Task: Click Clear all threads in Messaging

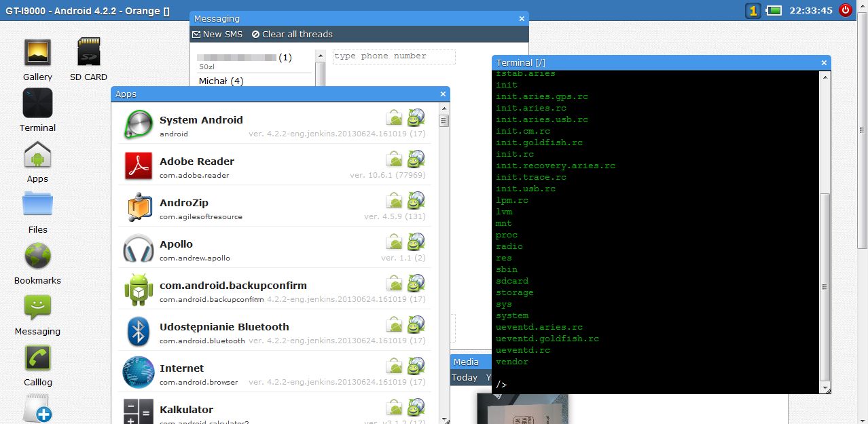Action: [x=292, y=34]
